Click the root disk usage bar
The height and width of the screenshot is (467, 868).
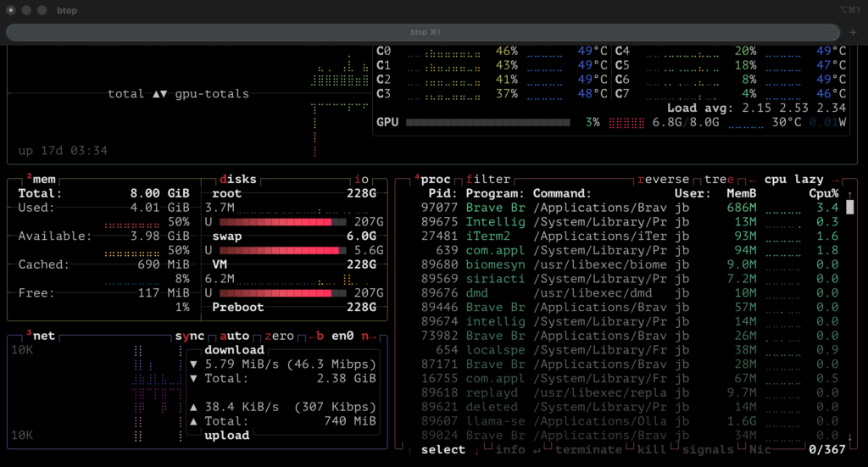283,222
